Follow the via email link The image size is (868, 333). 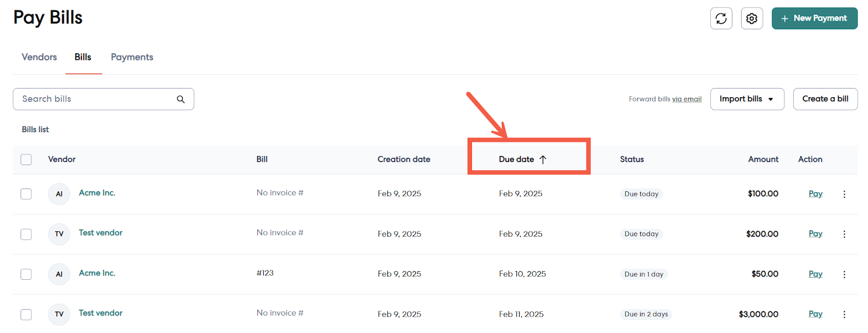686,99
